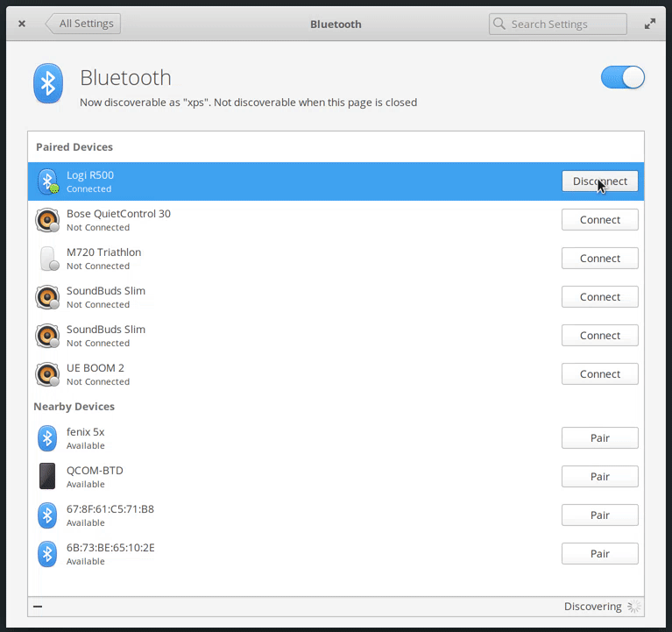Click the QCOM-BTD phone icon
Viewport: 672px width, 632px height.
[x=47, y=476]
